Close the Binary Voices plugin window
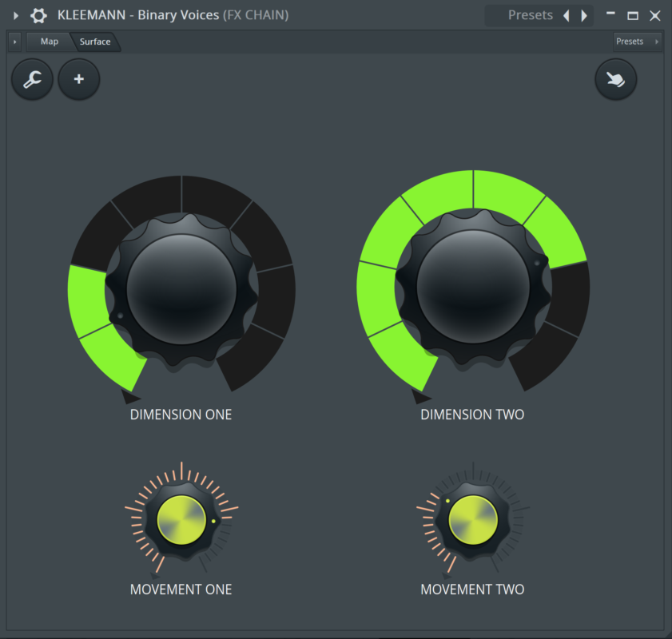The image size is (672, 639). (655, 15)
